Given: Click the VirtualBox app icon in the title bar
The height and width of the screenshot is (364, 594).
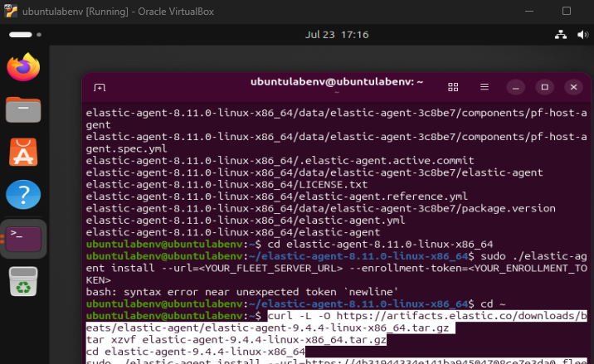Looking at the screenshot, I should [11, 12].
